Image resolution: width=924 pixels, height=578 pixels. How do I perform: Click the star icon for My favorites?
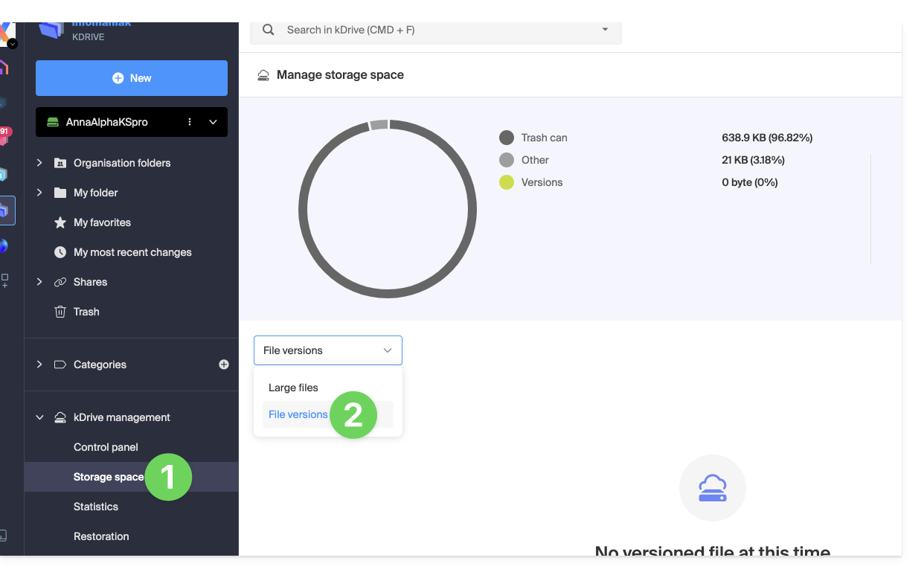60,222
